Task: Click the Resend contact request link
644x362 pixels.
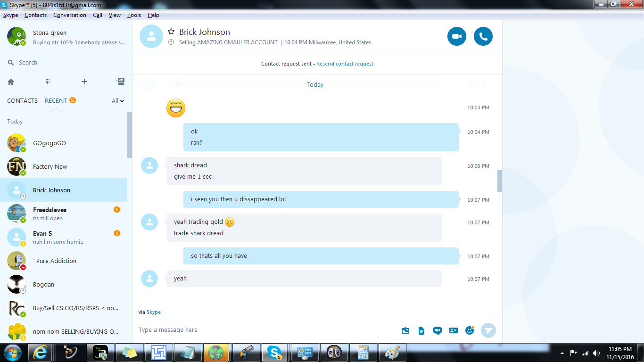Action: point(345,64)
